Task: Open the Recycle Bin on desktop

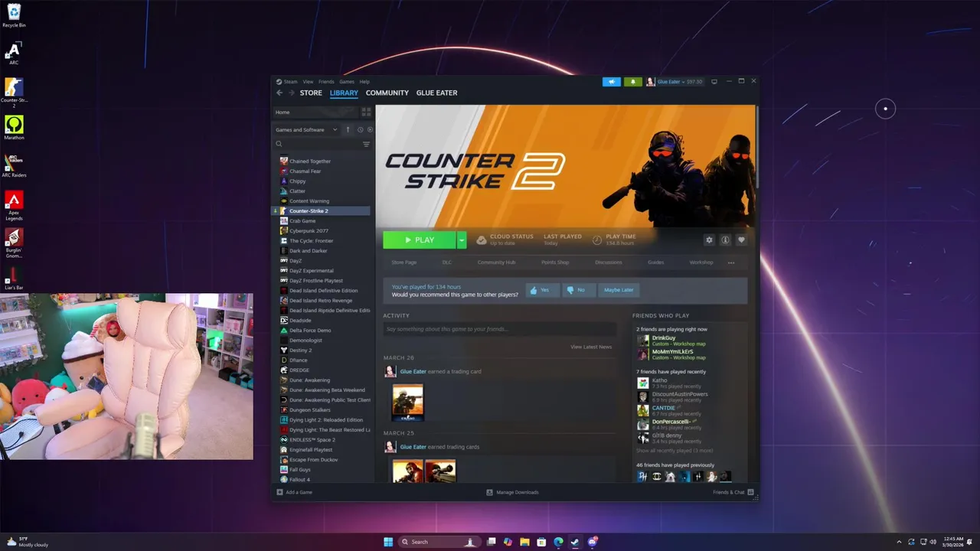Action: point(14,16)
